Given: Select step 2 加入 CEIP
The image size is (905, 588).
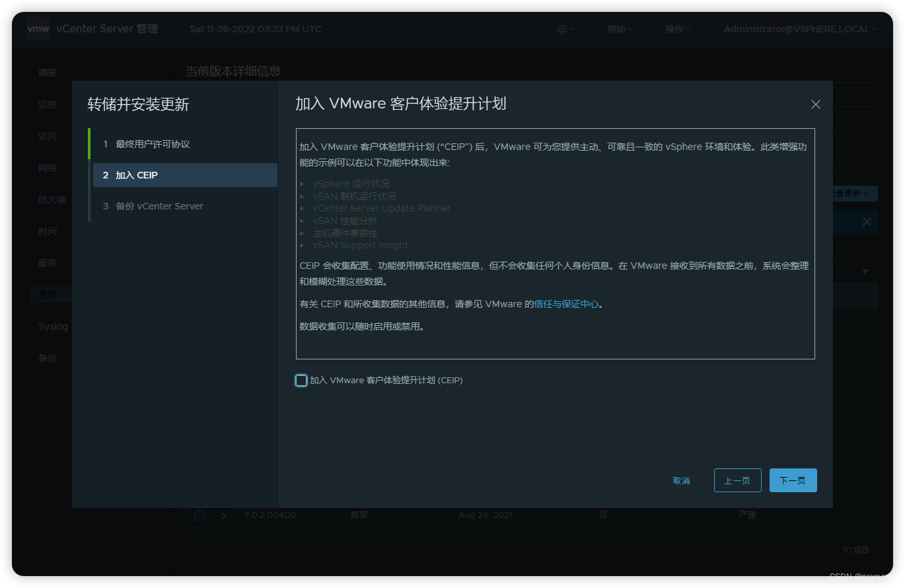Looking at the screenshot, I should coord(185,175).
